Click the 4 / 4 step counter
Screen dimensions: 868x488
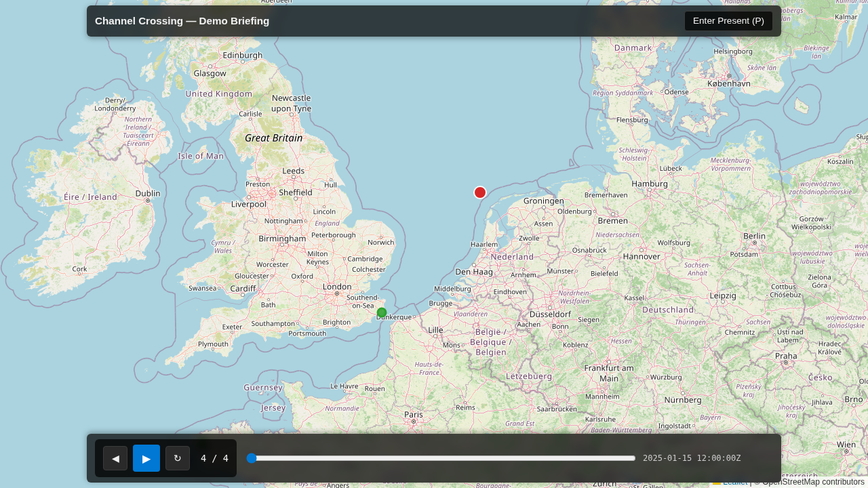[214, 458]
